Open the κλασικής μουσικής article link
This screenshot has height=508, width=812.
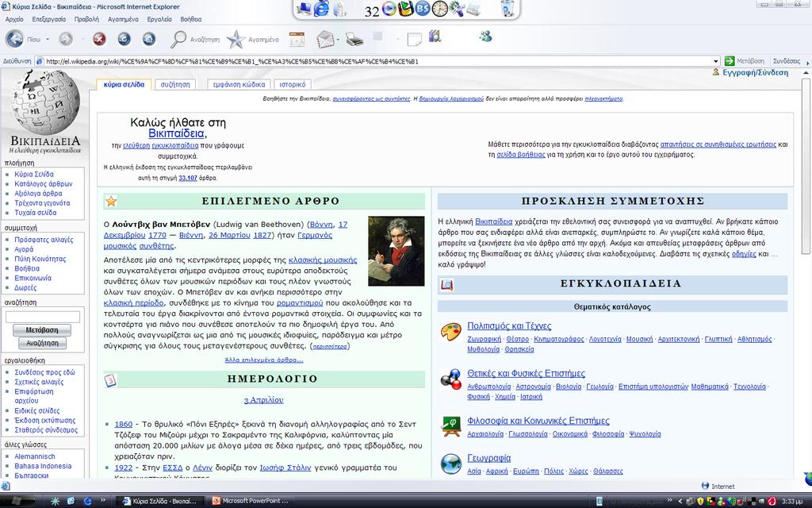(x=323, y=260)
